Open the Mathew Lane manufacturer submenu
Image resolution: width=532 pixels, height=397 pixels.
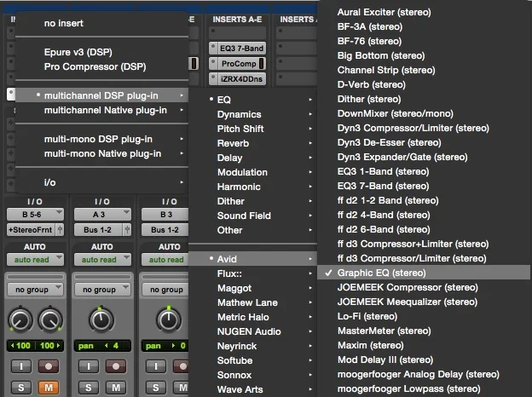pyautogui.click(x=252, y=302)
